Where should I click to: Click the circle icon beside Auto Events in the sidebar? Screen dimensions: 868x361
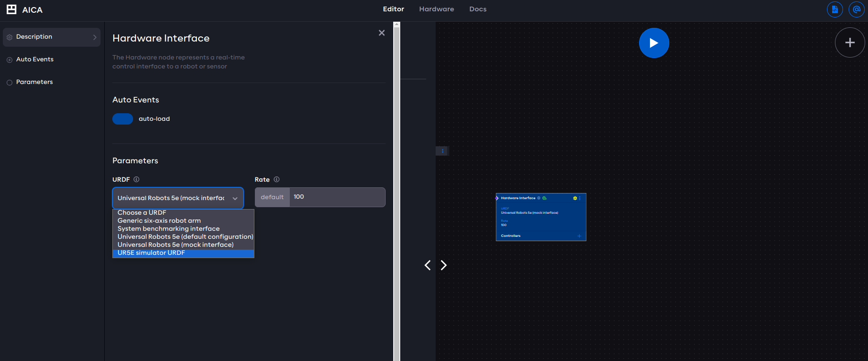coord(9,60)
